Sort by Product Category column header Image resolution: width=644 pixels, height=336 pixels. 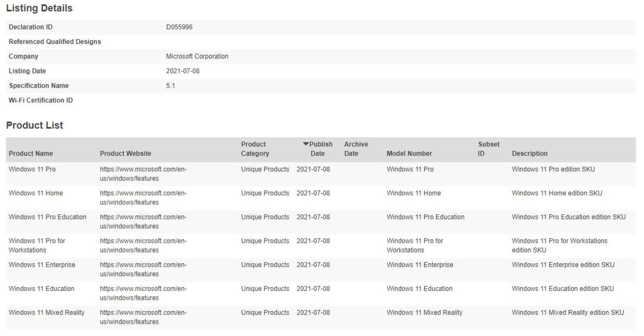pos(255,149)
